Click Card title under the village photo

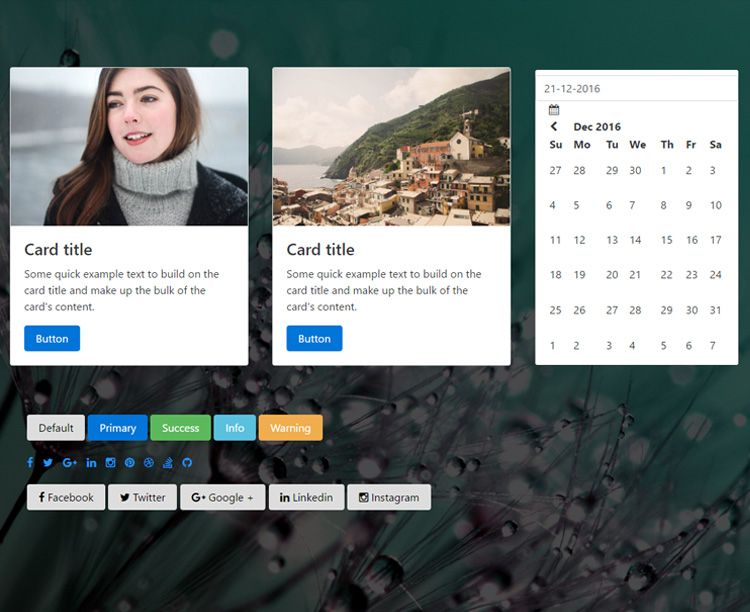(x=320, y=249)
